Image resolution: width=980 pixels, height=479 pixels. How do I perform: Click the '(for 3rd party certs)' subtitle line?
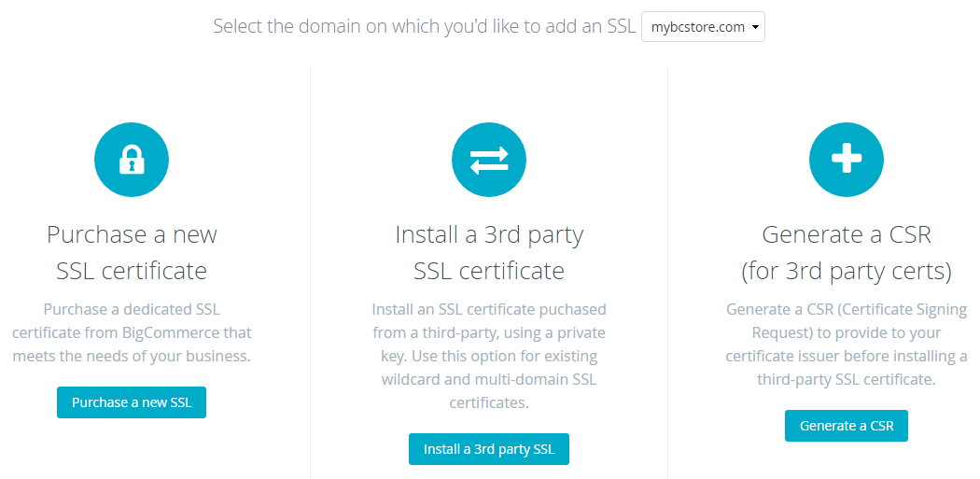[847, 272]
